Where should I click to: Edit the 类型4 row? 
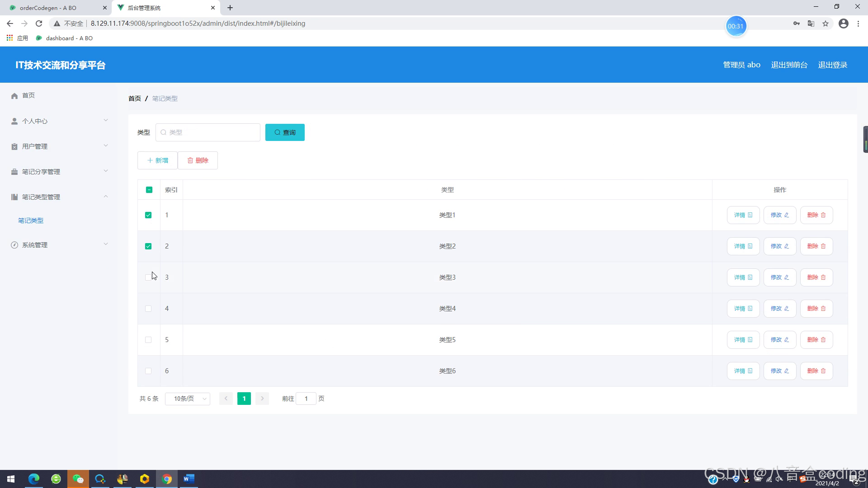point(780,309)
